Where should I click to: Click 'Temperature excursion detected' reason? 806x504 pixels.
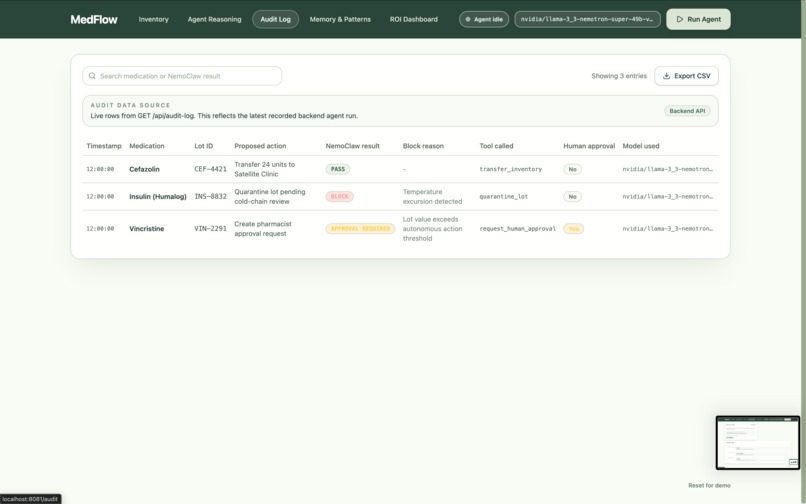(432, 196)
